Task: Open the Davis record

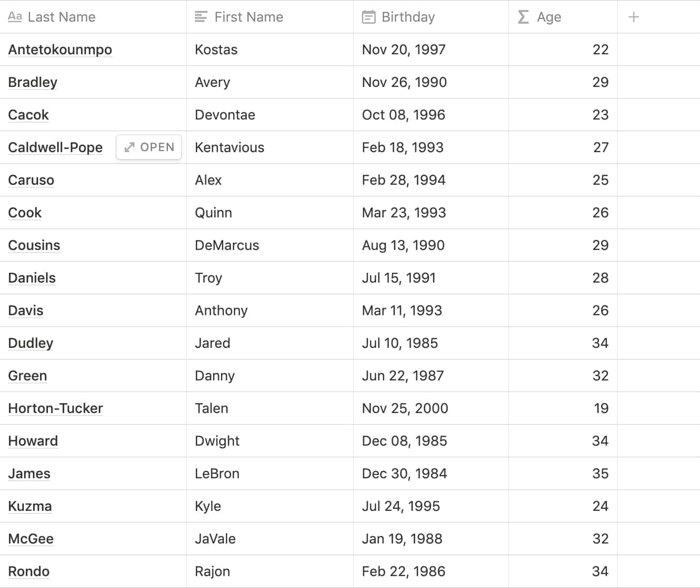Action: (x=25, y=310)
